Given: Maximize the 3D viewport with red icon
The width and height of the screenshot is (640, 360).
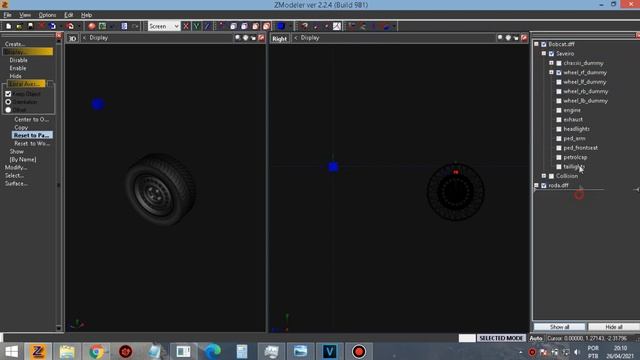Looking at the screenshot, I should coord(261,38).
